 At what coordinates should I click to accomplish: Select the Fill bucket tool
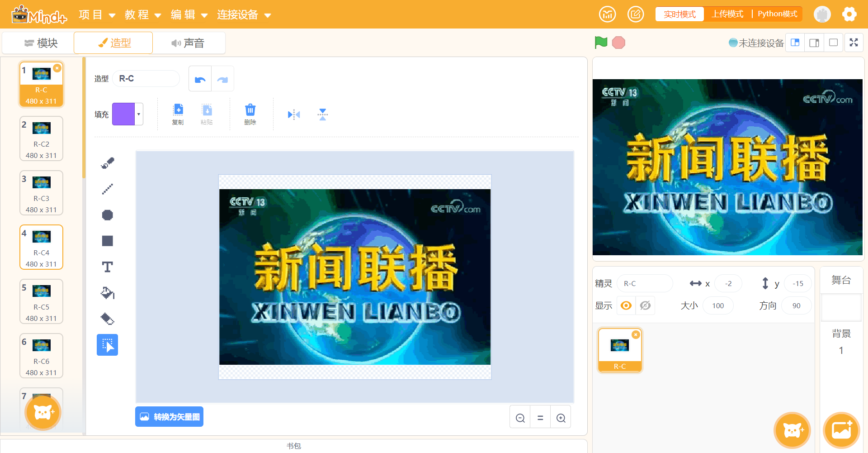coord(108,293)
